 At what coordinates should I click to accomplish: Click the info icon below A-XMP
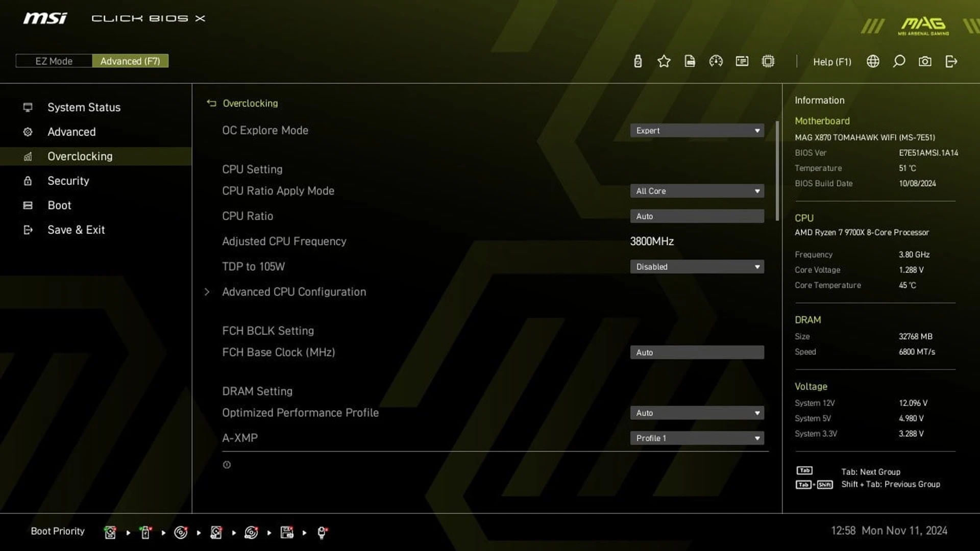click(x=227, y=465)
